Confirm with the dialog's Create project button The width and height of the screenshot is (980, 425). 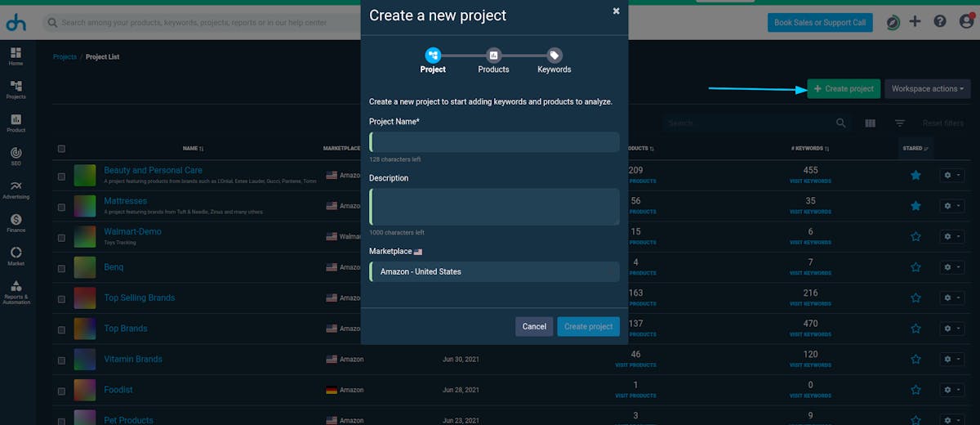588,326
